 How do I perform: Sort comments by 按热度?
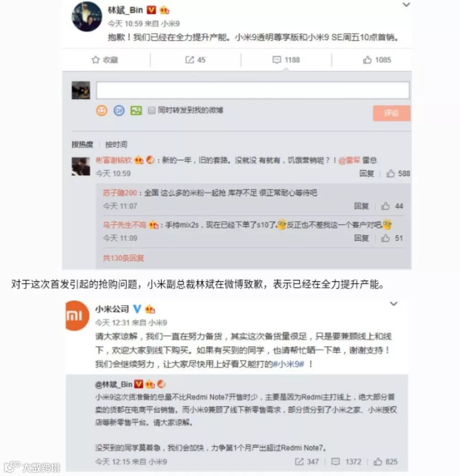pos(82,144)
